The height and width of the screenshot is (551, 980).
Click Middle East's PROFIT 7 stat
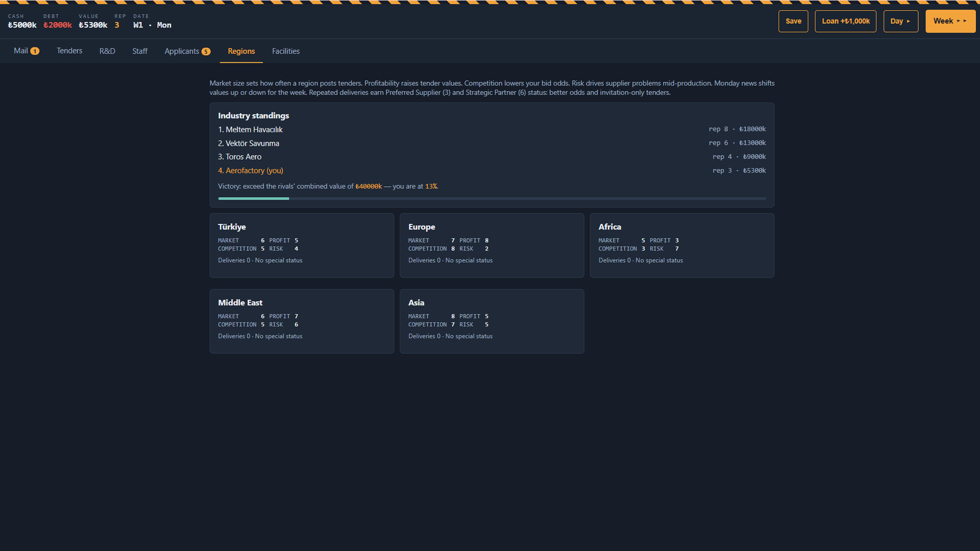(284, 316)
